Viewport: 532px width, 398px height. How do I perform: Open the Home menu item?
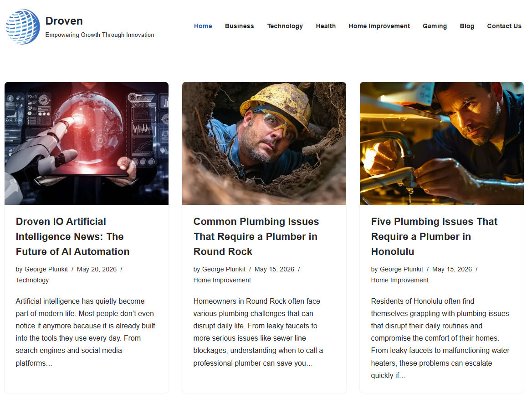(x=203, y=26)
